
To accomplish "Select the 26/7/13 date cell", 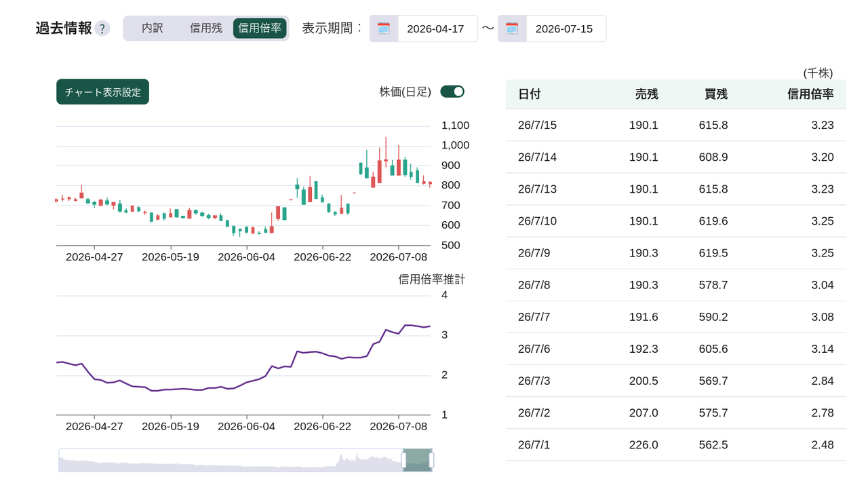I will tap(537, 189).
